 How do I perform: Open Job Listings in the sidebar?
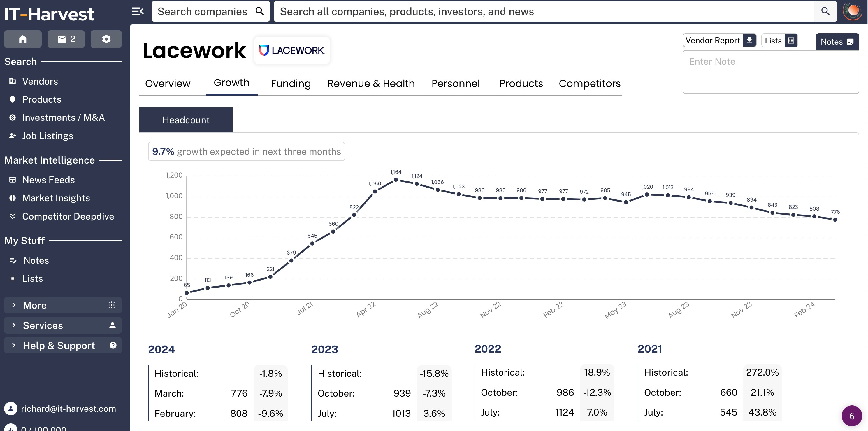(x=48, y=136)
